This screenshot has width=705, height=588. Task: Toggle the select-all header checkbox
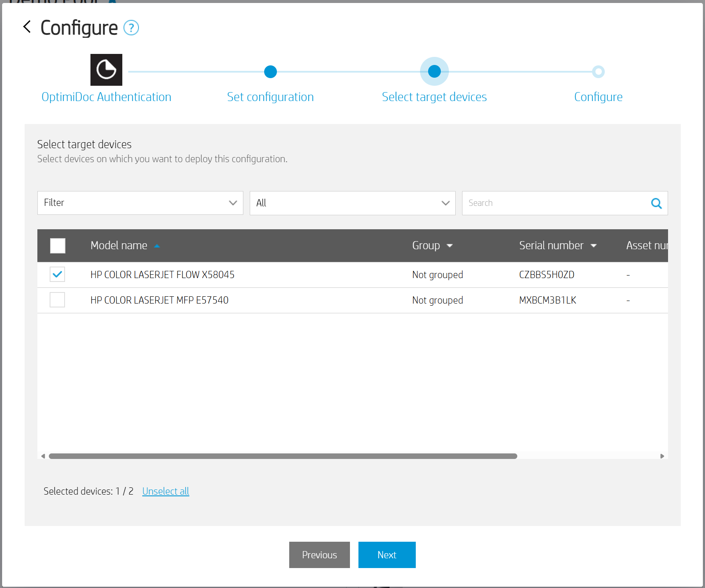point(58,246)
